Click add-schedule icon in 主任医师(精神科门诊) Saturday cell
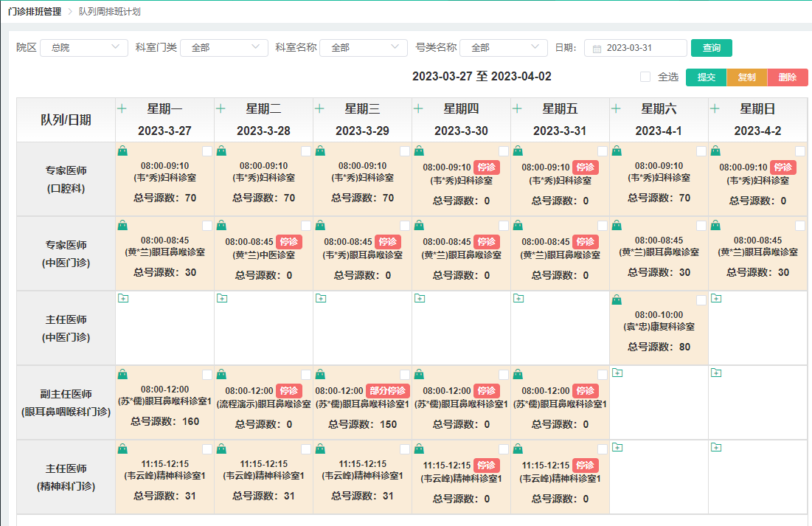 click(617, 447)
